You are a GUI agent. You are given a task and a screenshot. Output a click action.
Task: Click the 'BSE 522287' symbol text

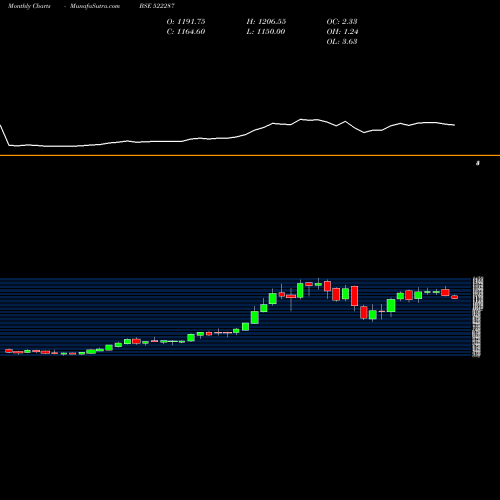[157, 6]
